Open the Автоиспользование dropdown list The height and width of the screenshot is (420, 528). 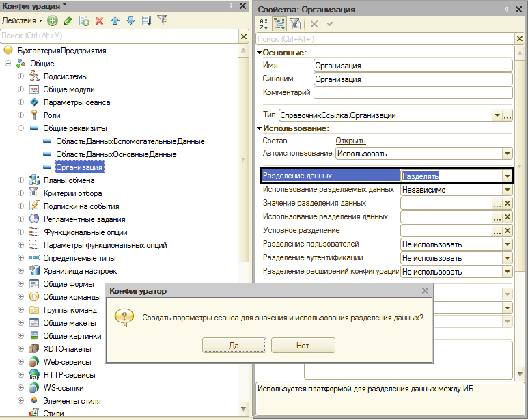point(507,154)
